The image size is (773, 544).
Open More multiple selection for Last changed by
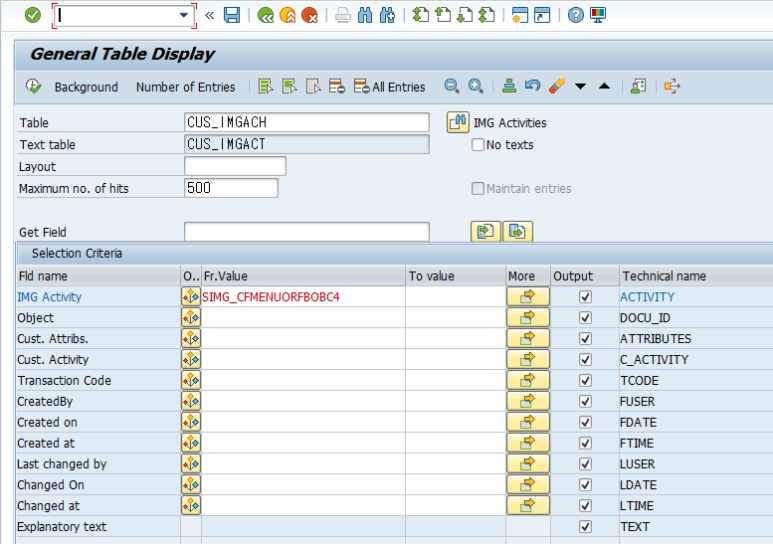[527, 464]
